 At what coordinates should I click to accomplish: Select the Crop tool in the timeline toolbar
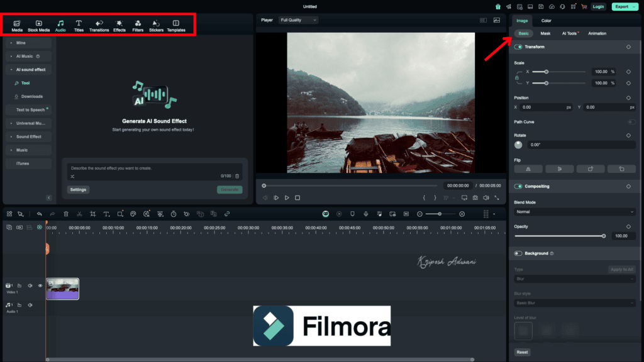point(92,214)
